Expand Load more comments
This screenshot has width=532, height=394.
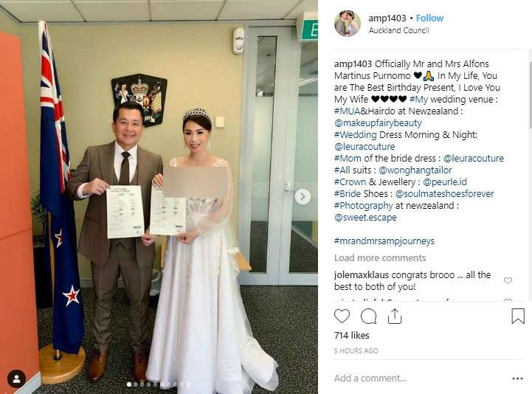point(380,258)
